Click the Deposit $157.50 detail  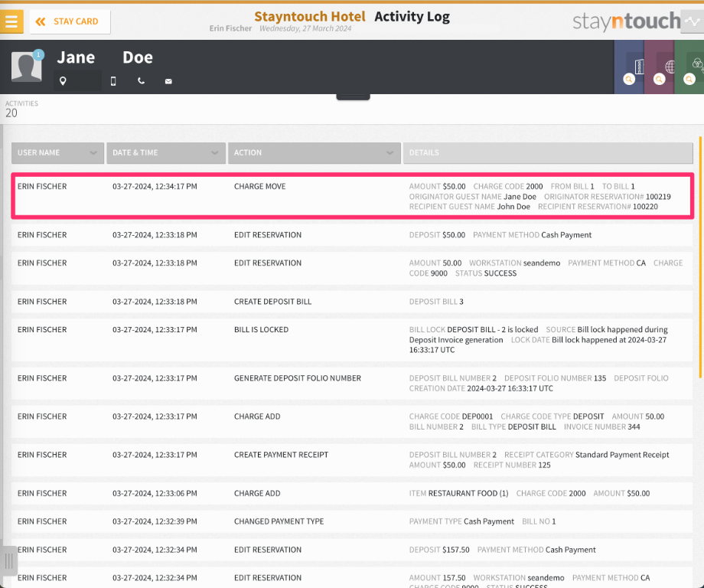(439, 550)
